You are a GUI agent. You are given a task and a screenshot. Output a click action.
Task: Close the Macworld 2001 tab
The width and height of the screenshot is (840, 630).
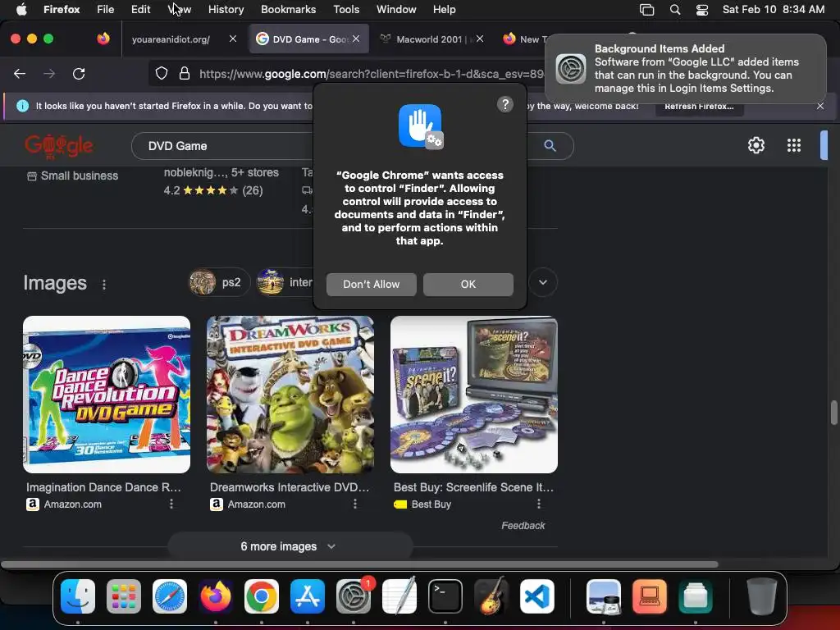479,39
